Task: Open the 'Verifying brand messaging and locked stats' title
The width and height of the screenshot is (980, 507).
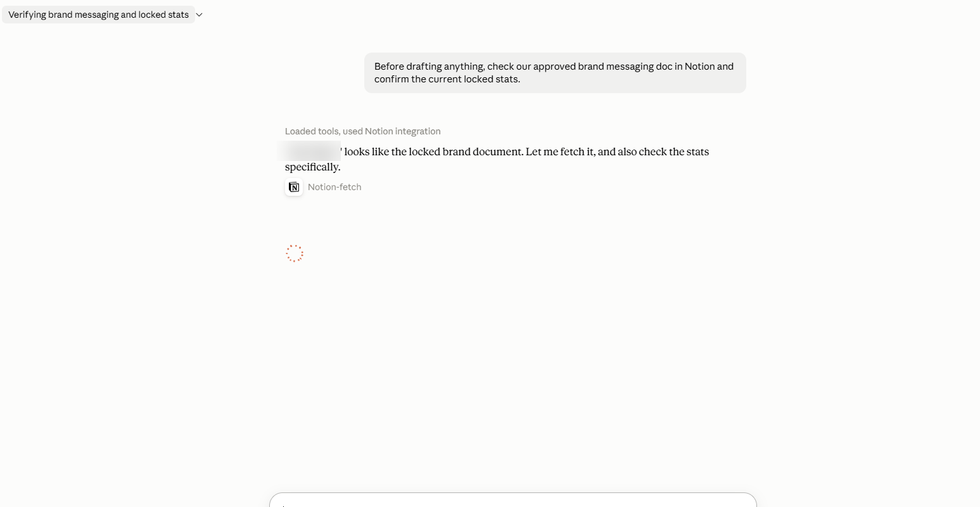Action: 98,15
